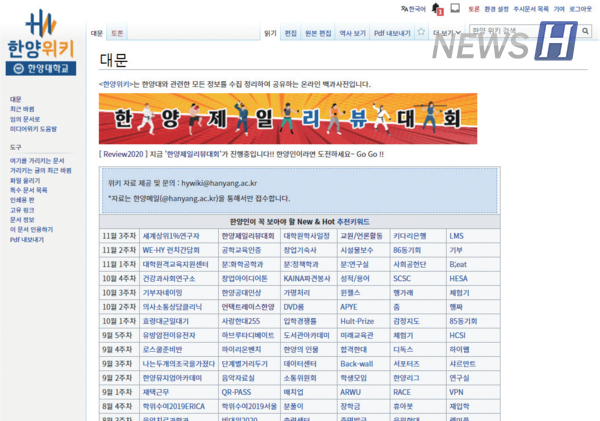
Task: Click the hywiki@hanyang.ac.kr email address
Action: 219,183
